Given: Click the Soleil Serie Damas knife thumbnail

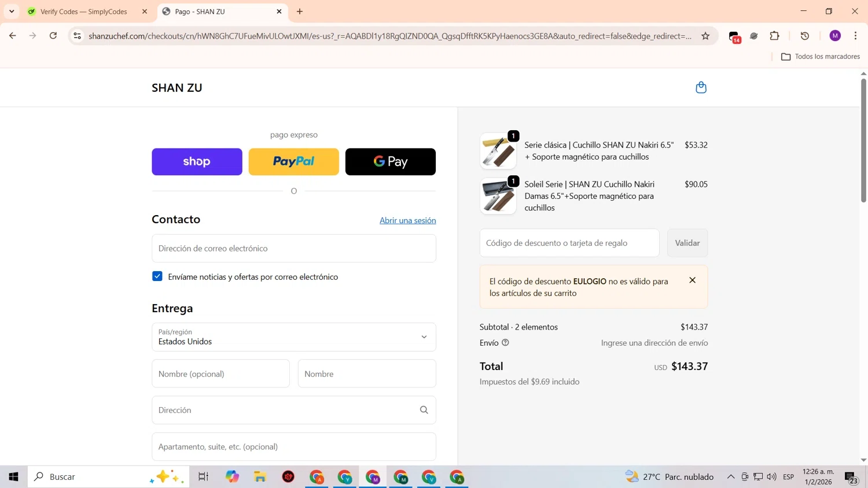Looking at the screenshot, I should [x=498, y=196].
